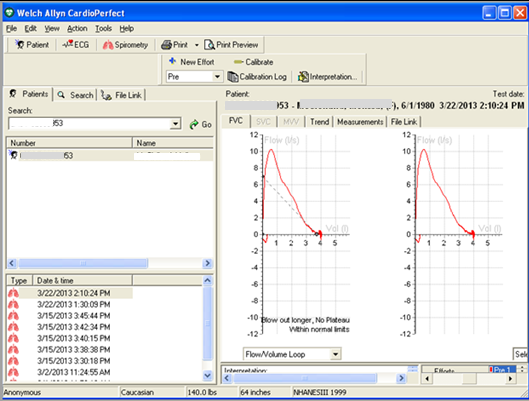Select test 3/22/2013 1:30:09 PM
The image size is (529, 401).
tap(74, 305)
